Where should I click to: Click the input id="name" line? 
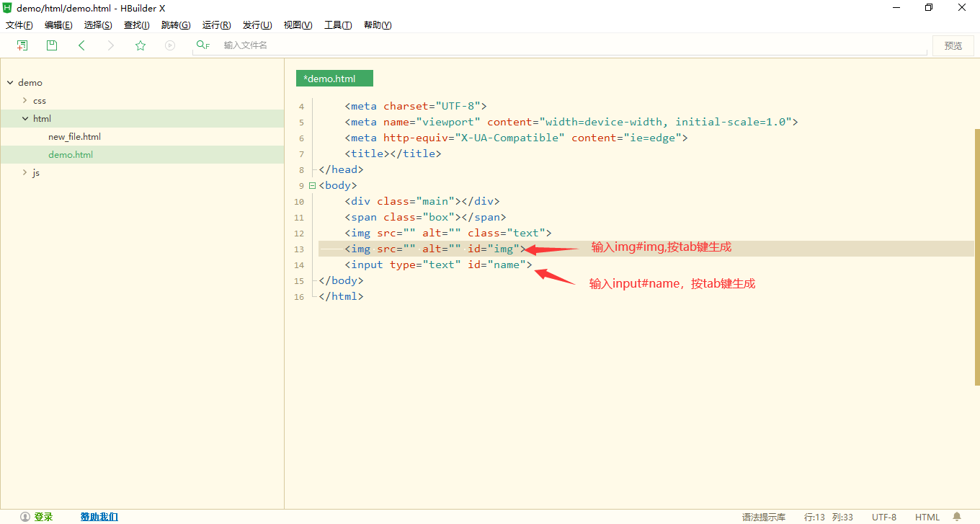point(438,265)
